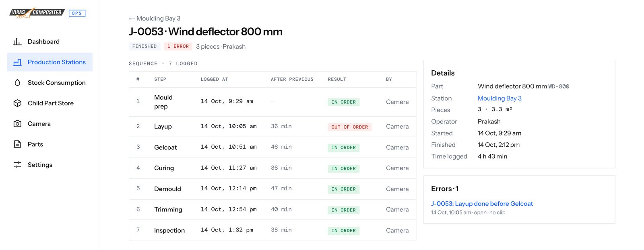Screen dimensions: 644x250
Task: Click the Parts document icon
Action: [x=17, y=144]
